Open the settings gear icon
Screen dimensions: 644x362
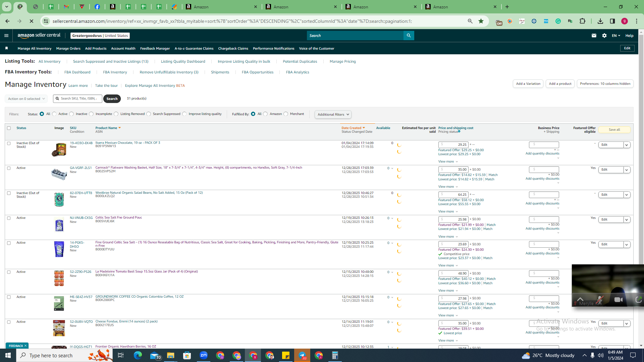[604, 36]
